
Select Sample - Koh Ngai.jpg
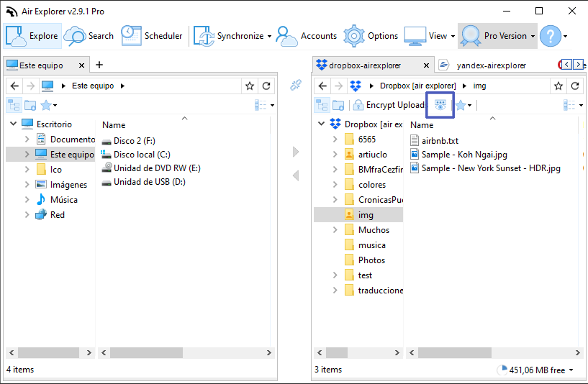pyautogui.click(x=459, y=155)
